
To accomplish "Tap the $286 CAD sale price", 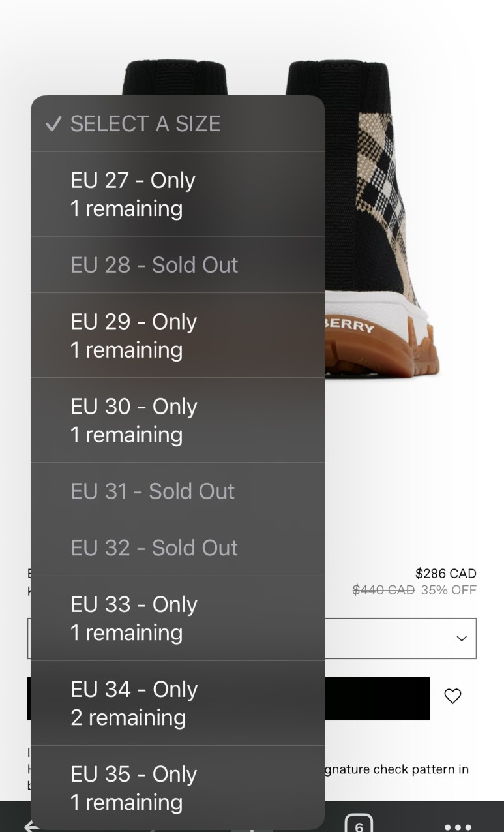I will tap(446, 574).
